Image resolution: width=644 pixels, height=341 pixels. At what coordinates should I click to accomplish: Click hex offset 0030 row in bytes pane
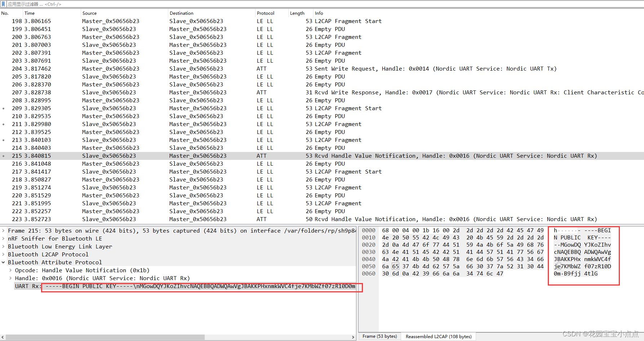(x=369, y=252)
